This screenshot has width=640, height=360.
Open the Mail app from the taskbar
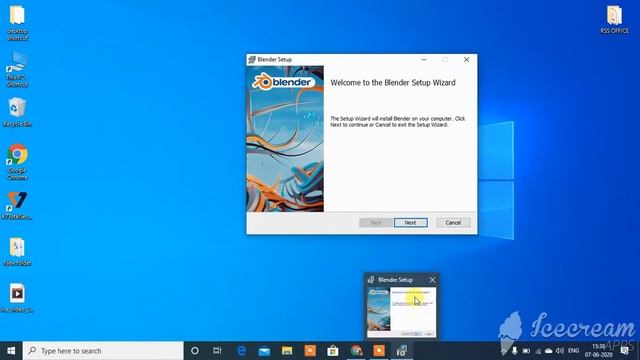[264, 351]
